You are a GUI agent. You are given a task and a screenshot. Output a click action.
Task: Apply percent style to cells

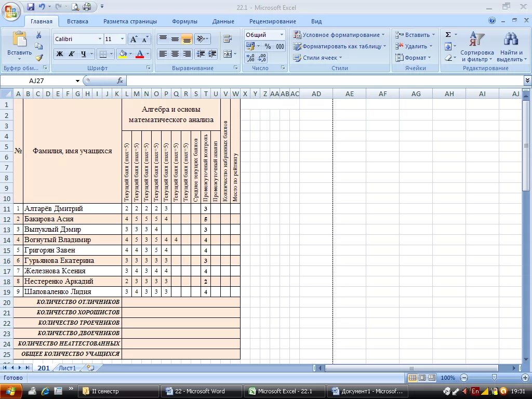pyautogui.click(x=268, y=46)
